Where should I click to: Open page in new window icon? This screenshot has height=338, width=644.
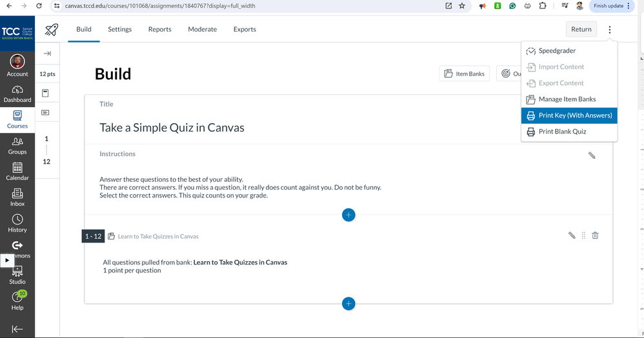pos(448,6)
